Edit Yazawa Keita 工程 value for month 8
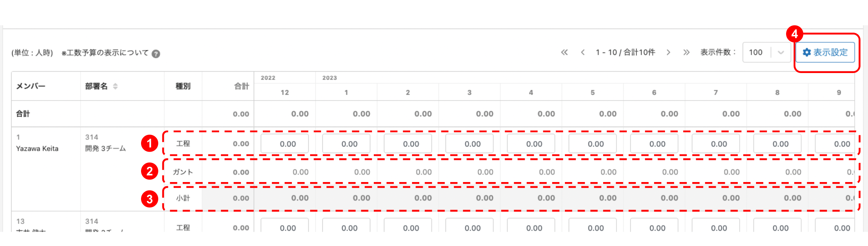The image size is (868, 246). click(777, 144)
